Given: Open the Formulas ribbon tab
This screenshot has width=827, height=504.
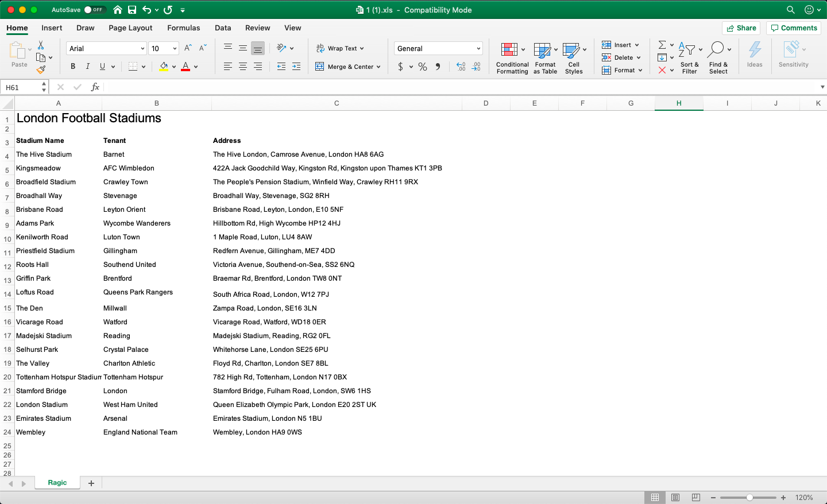Looking at the screenshot, I should [x=183, y=28].
